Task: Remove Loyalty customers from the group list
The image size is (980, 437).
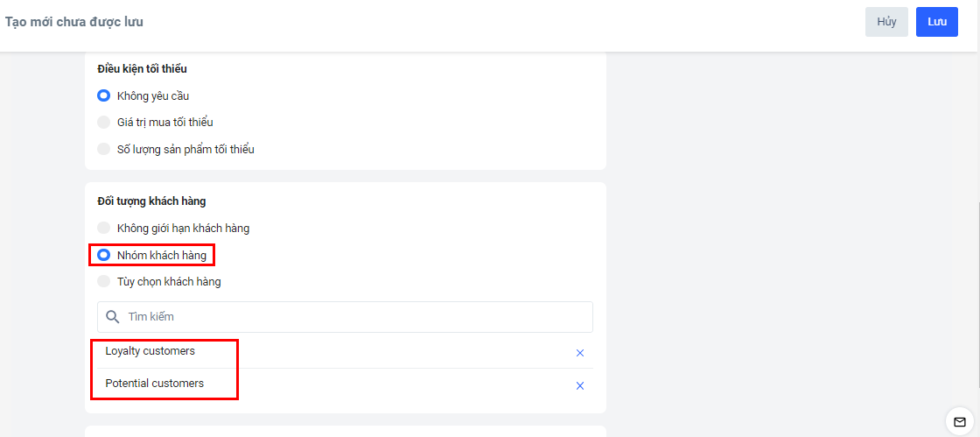Action: (x=579, y=353)
